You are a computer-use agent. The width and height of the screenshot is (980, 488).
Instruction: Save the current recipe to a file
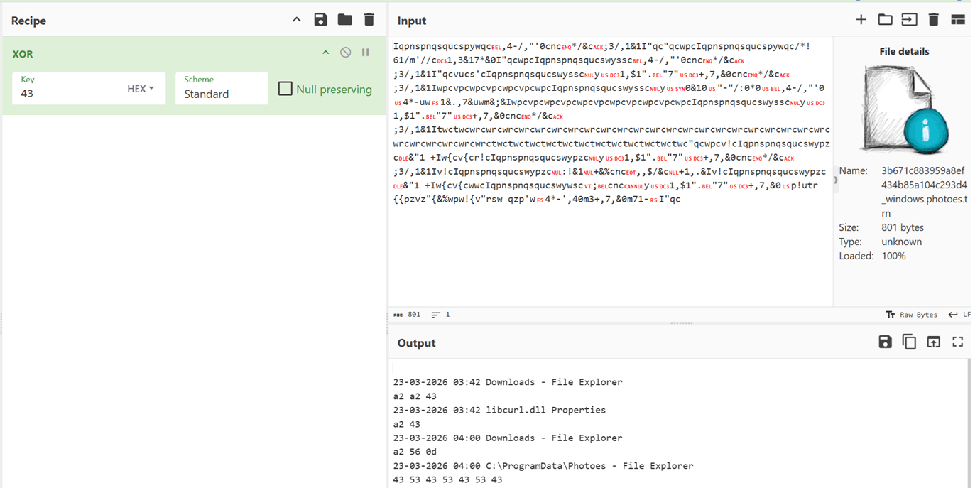[320, 20]
